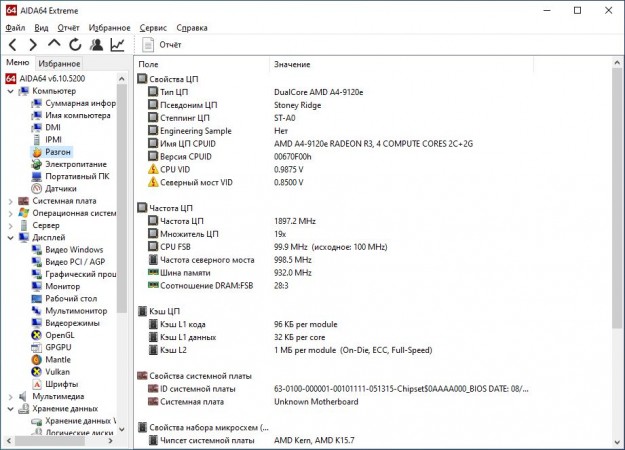Click the Back navigation arrow in toolbar
The height and width of the screenshot is (450, 625).
tap(13, 45)
